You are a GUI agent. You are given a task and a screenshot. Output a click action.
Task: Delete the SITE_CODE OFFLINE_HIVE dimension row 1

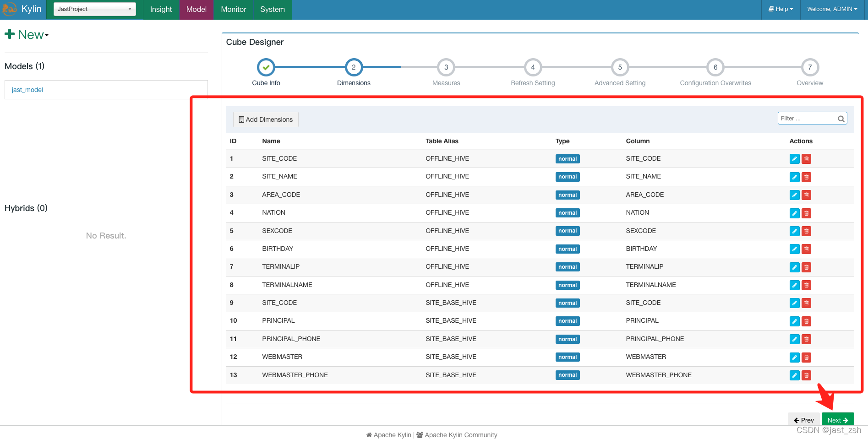tap(806, 159)
